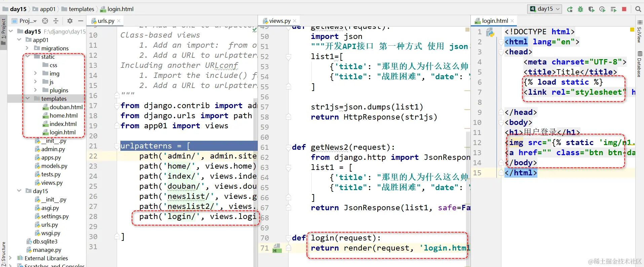Open Search Everywhere magnifier icon
Screen dimensions: 644x267
pyautogui.click(x=638, y=9)
